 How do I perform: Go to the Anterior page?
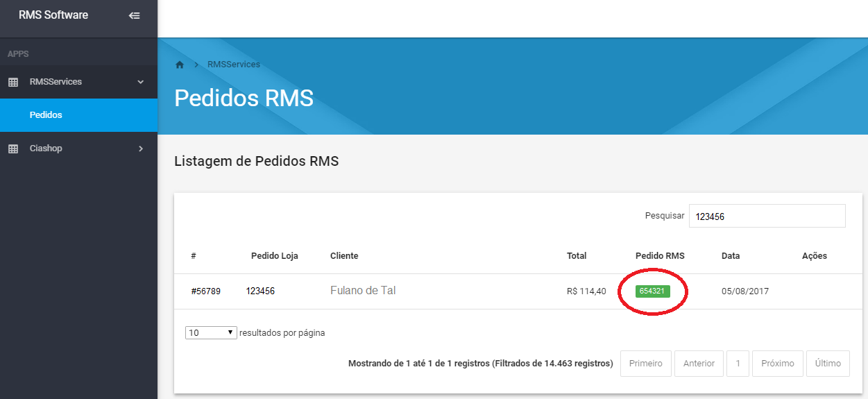point(699,364)
